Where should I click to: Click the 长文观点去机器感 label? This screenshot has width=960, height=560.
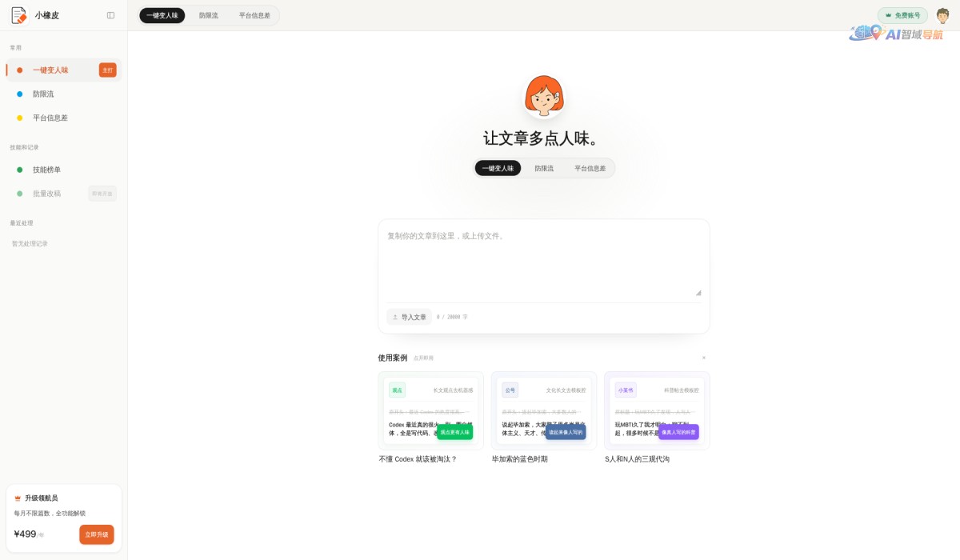pos(453,390)
